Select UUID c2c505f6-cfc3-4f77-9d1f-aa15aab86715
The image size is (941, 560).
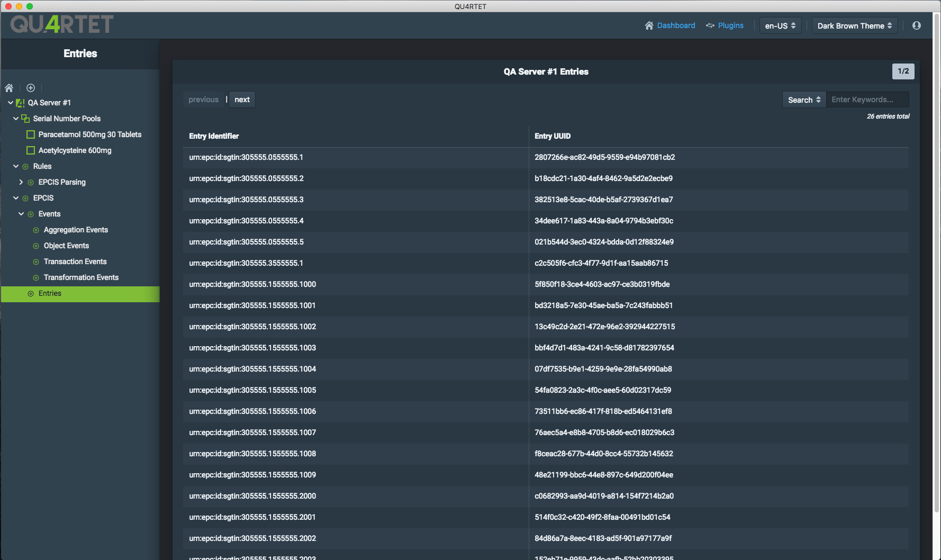point(601,263)
